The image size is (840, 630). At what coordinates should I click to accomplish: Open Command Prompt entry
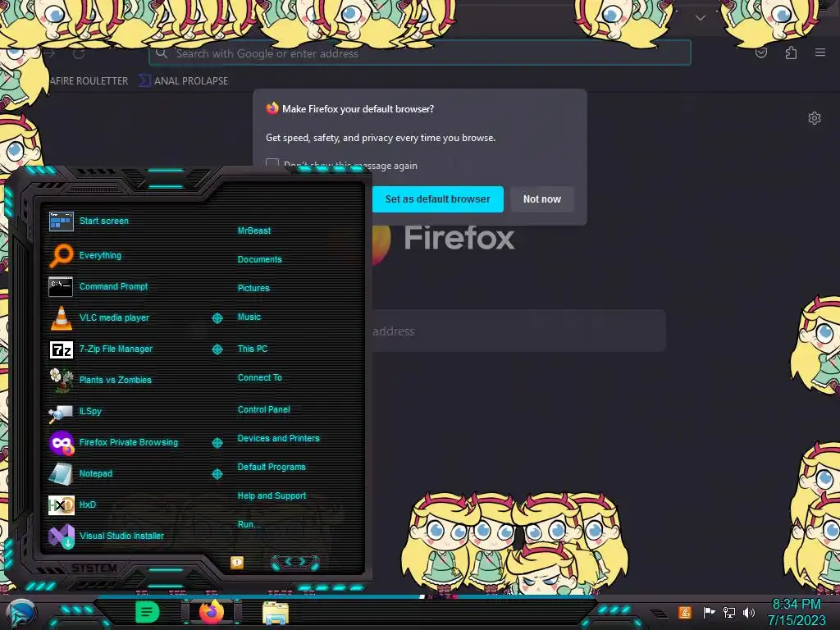(x=98, y=286)
